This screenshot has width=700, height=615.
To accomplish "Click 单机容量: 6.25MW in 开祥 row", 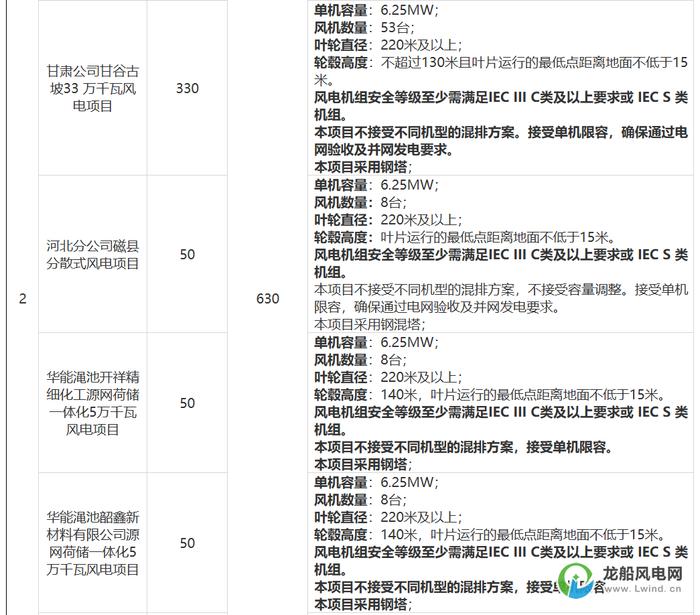I will pyautogui.click(x=376, y=342).
